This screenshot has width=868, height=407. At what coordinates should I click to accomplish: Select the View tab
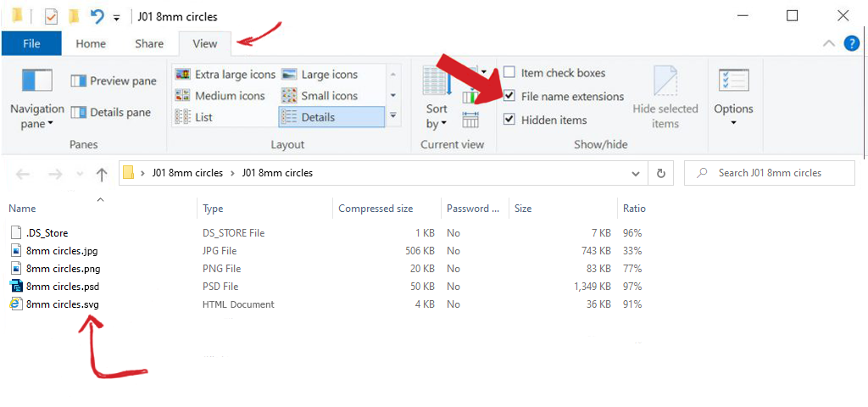click(x=205, y=44)
